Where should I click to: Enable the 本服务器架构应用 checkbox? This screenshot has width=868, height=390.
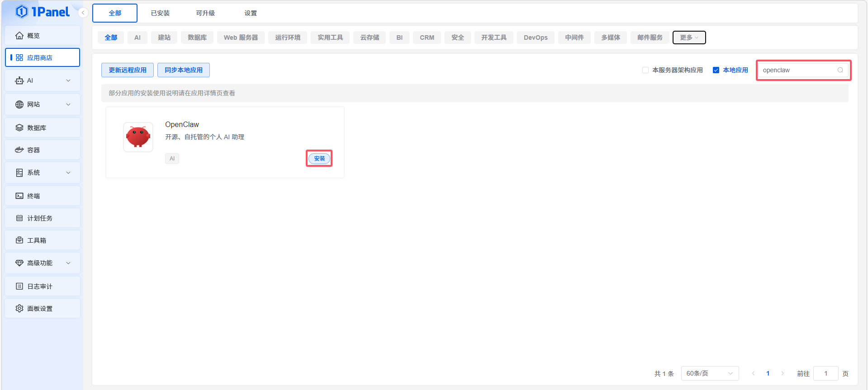[x=645, y=70]
